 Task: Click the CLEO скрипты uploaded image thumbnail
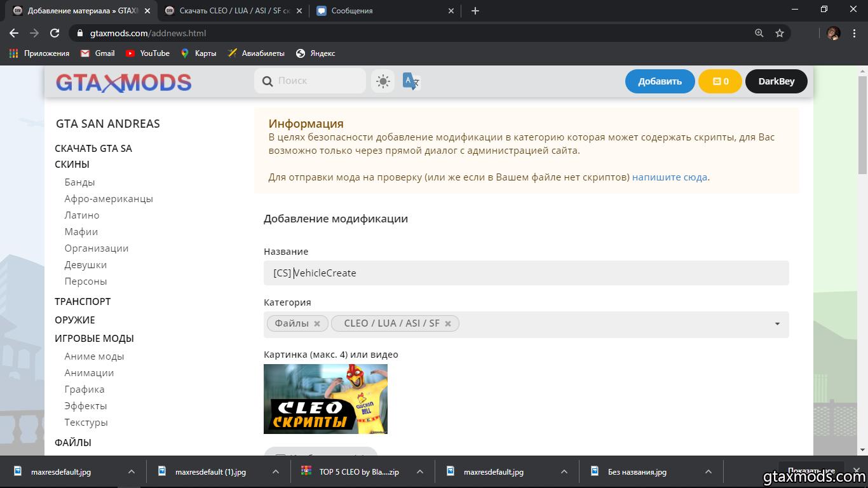pyautogui.click(x=325, y=399)
